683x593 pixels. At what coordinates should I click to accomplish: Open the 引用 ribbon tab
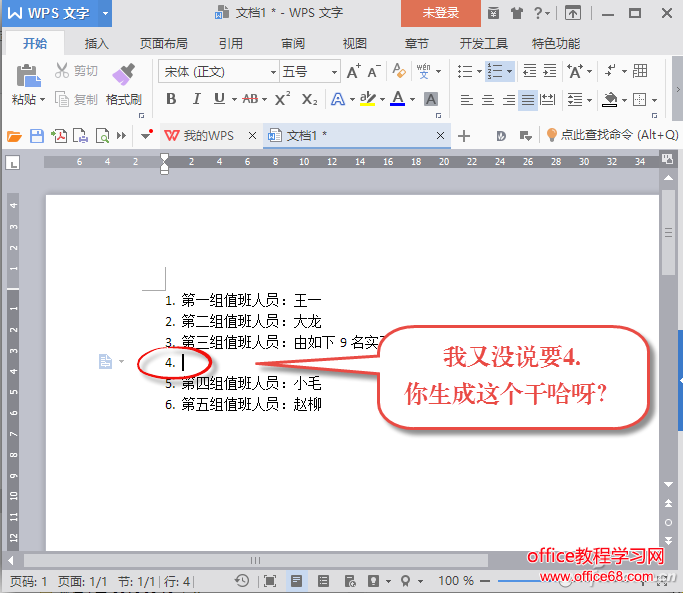tap(230, 44)
